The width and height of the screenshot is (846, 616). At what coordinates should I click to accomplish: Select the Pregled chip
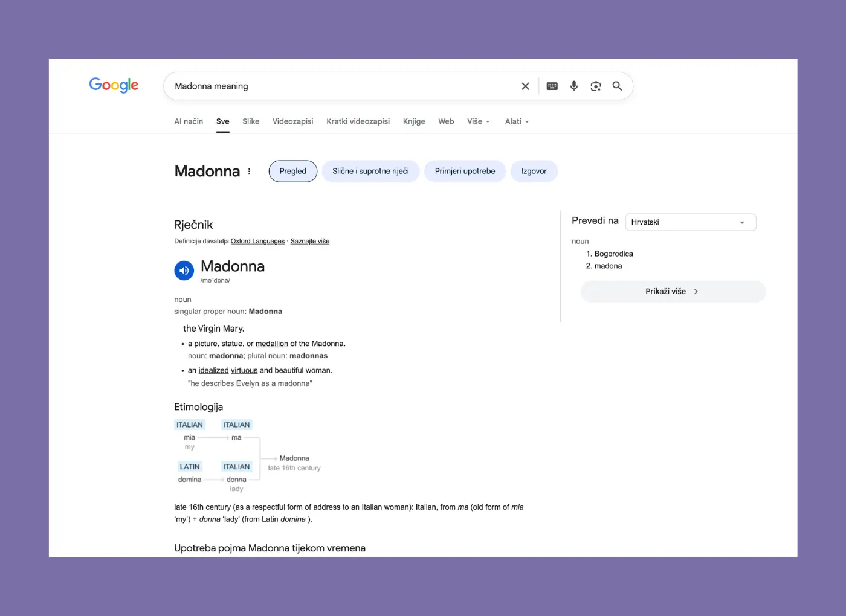pyautogui.click(x=293, y=172)
